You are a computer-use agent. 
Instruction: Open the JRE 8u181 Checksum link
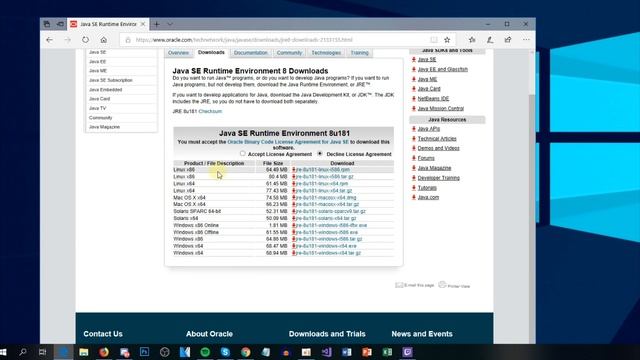210,111
